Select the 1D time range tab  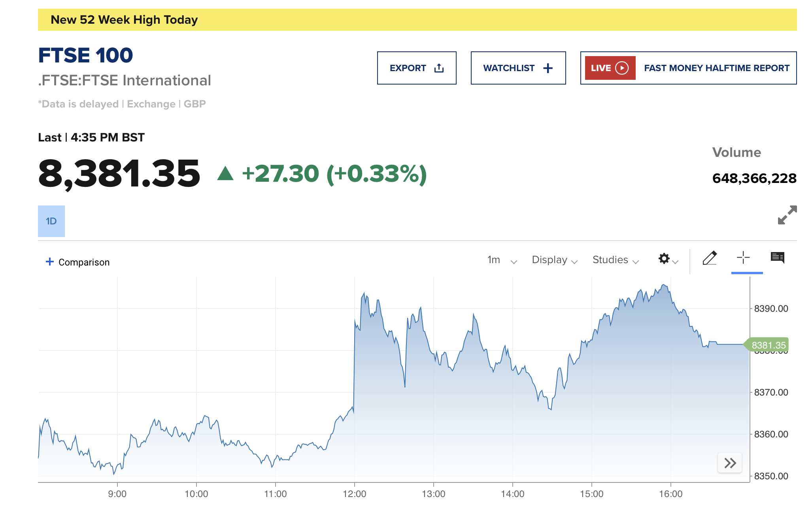coord(51,221)
